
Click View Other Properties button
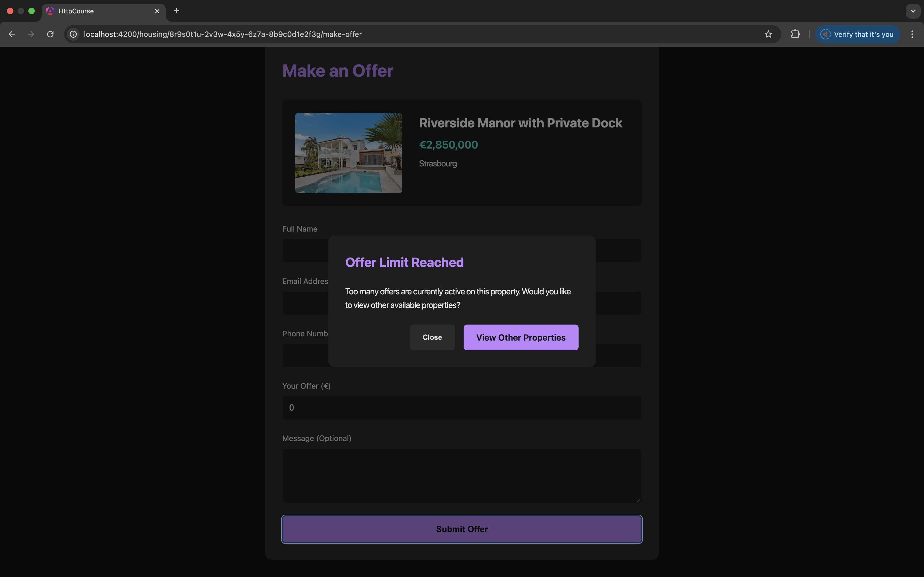point(520,337)
